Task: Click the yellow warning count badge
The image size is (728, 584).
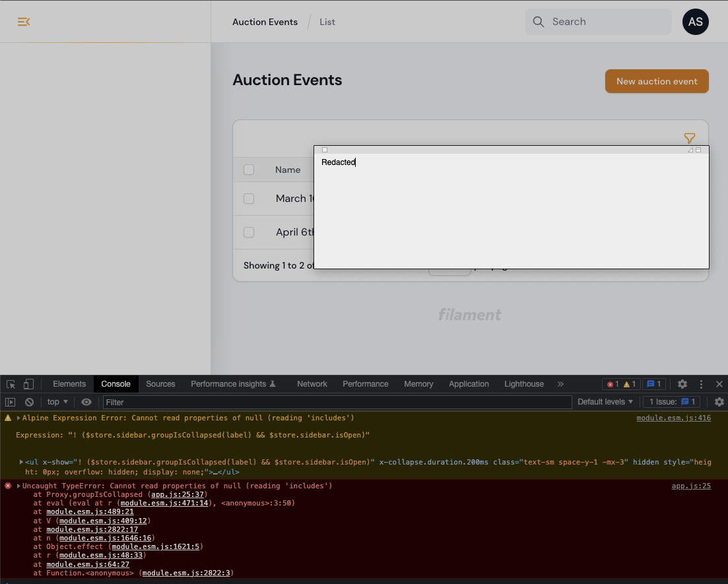Action: pos(629,384)
